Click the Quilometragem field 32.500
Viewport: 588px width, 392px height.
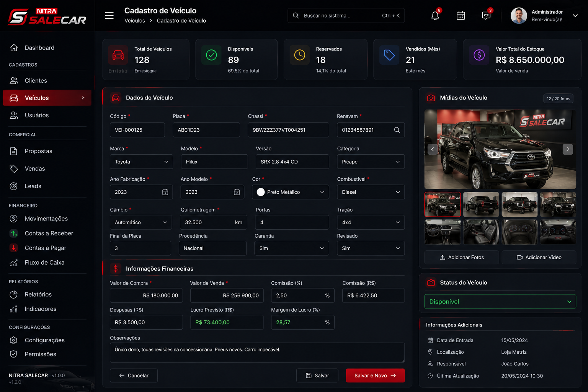213,222
